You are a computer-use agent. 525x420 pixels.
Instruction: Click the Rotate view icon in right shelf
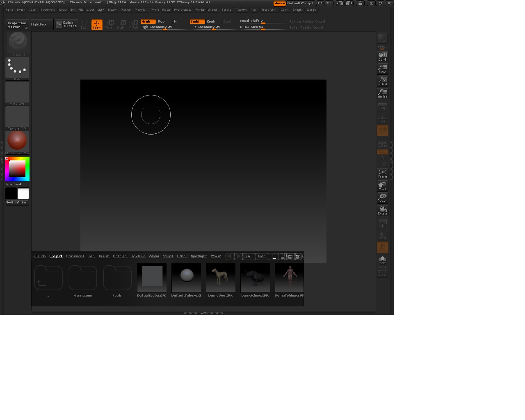click(382, 210)
